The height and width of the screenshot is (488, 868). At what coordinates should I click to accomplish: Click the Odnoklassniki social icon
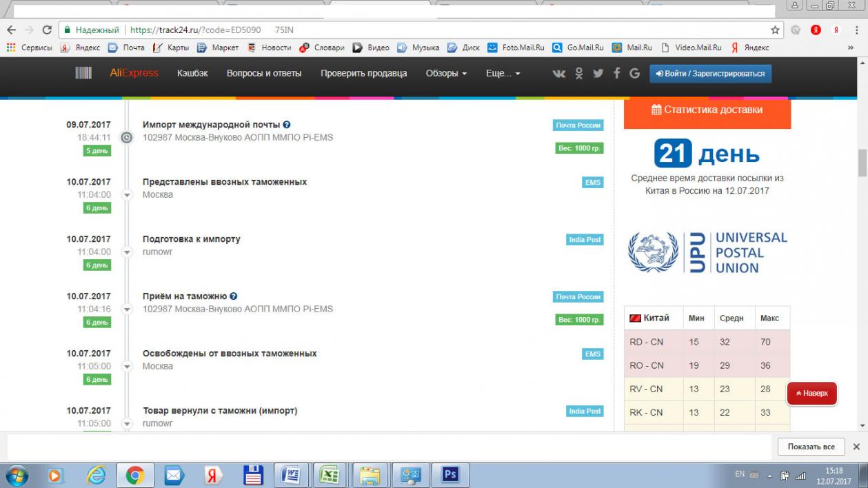pos(579,74)
